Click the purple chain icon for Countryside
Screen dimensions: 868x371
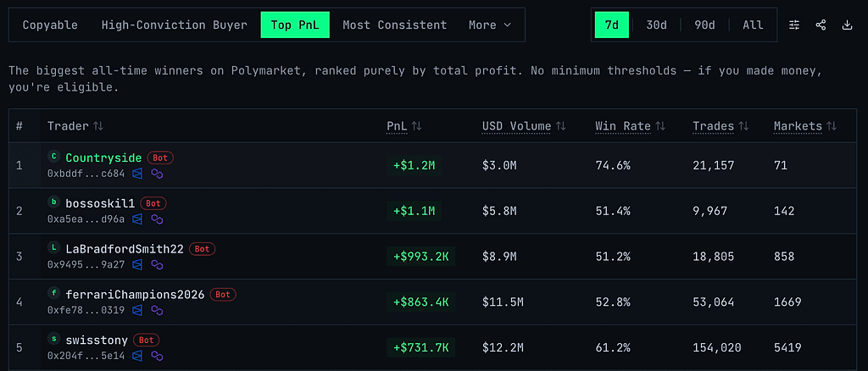pyautogui.click(x=157, y=174)
